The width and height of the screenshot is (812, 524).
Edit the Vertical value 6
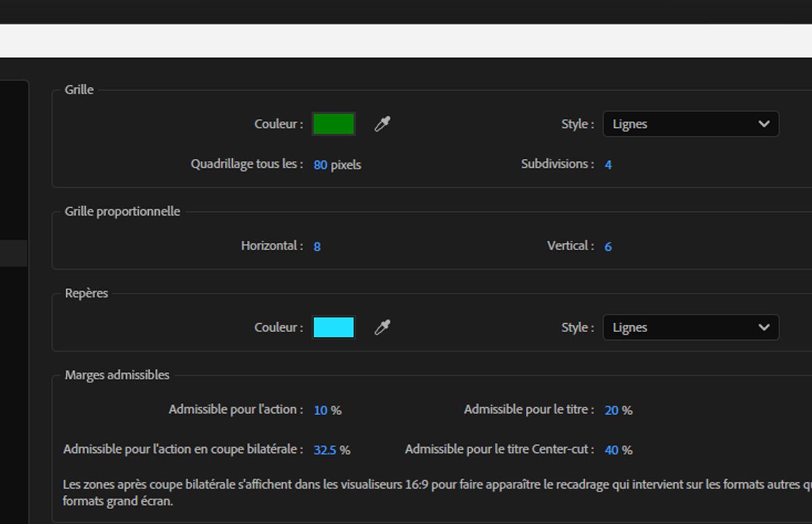pyautogui.click(x=608, y=247)
